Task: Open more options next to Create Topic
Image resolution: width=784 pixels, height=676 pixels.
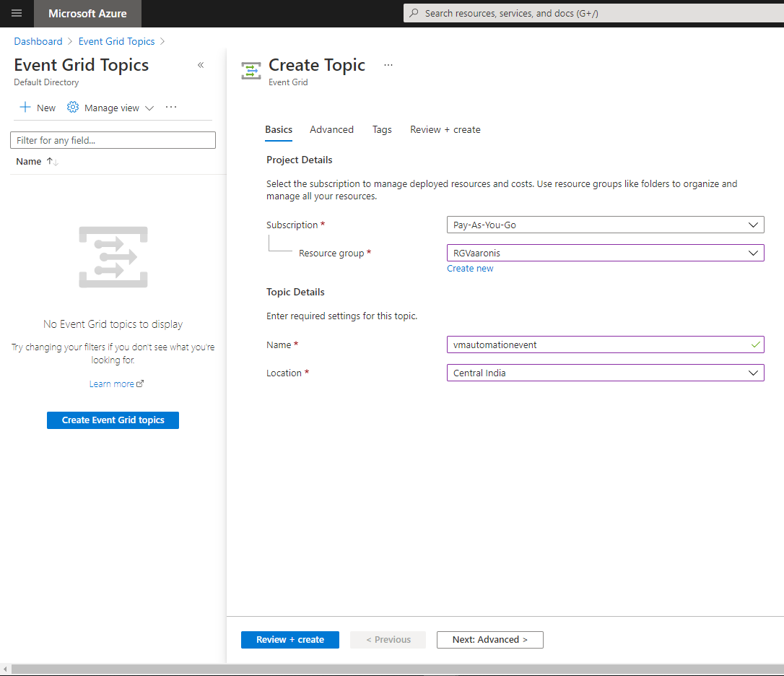Action: pyautogui.click(x=388, y=65)
